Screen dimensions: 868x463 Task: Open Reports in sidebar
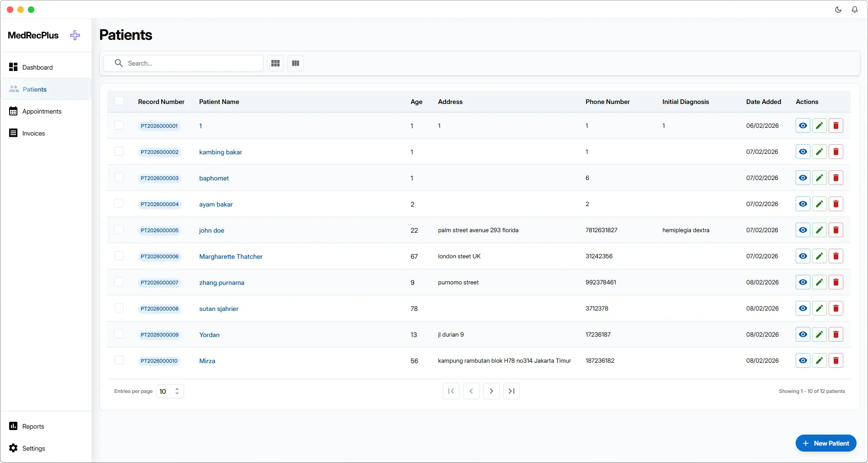pyautogui.click(x=46, y=426)
